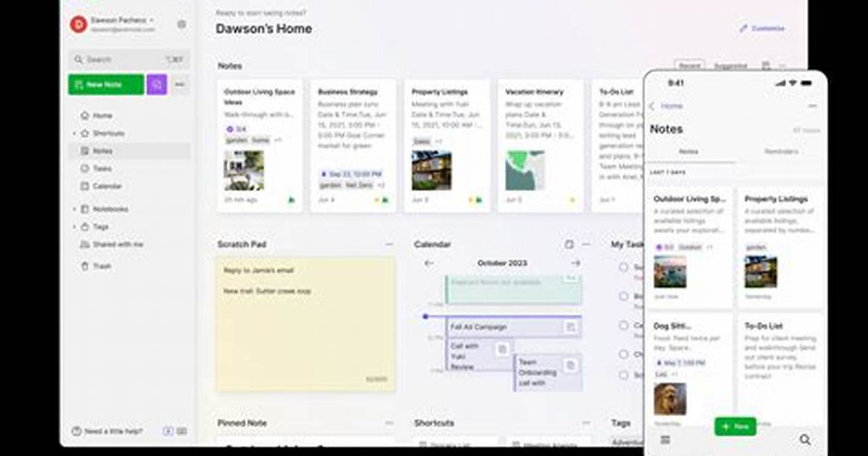Click note icon on Call with Yuki event
Image resolution: width=868 pixels, height=456 pixels.
coord(502,349)
